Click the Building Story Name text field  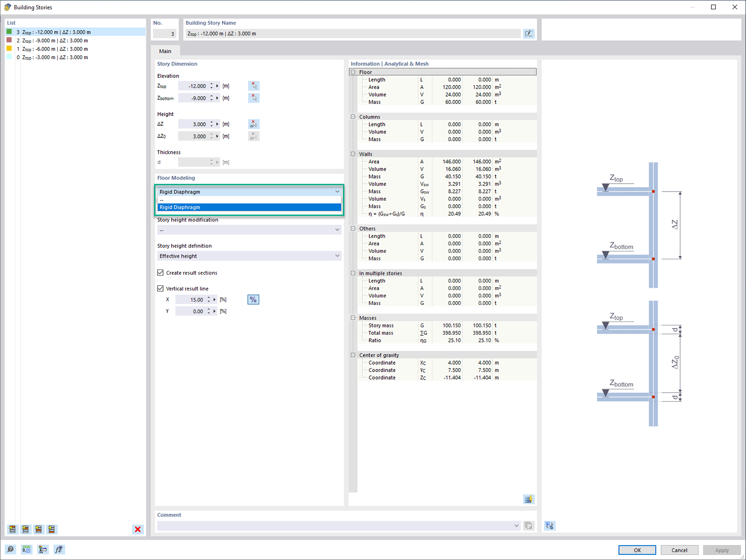tap(352, 34)
